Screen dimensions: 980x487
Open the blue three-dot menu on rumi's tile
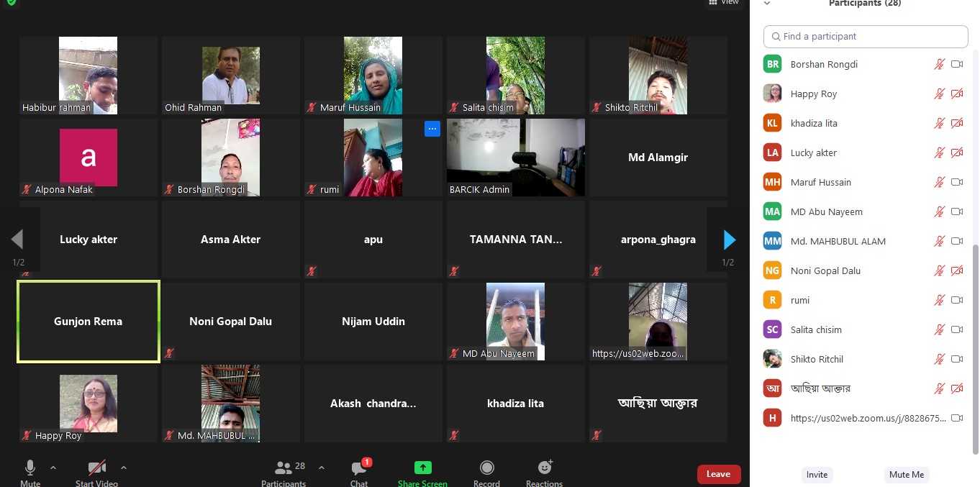432,129
